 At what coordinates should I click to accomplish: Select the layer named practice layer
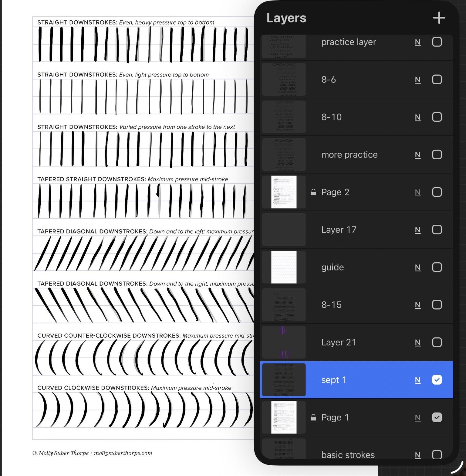(x=349, y=42)
